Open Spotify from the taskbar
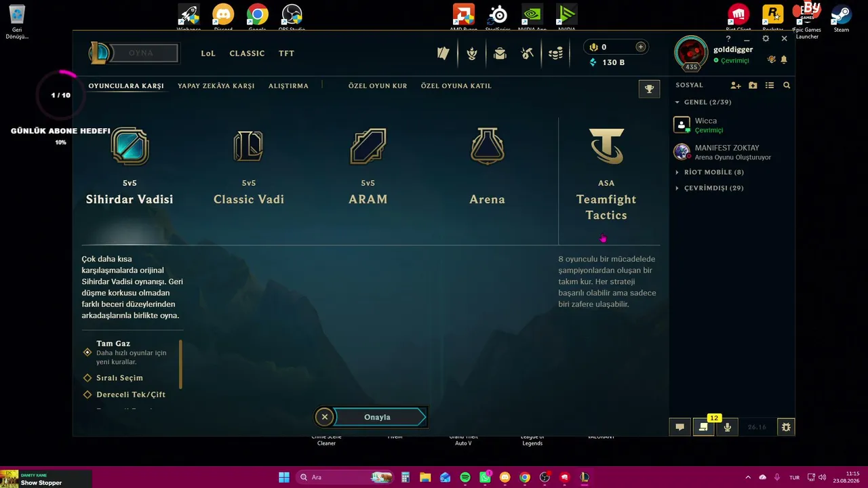This screenshot has height=488, width=868. (x=465, y=477)
